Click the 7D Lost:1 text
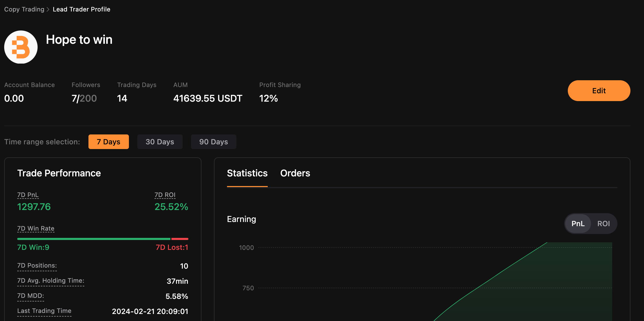Image resolution: width=644 pixels, height=321 pixels. click(172, 247)
